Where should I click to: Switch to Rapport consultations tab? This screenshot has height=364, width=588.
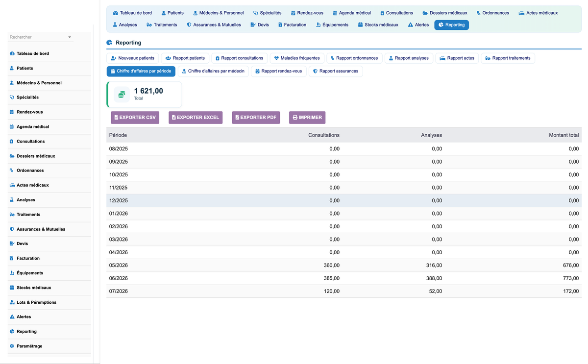[x=240, y=58]
